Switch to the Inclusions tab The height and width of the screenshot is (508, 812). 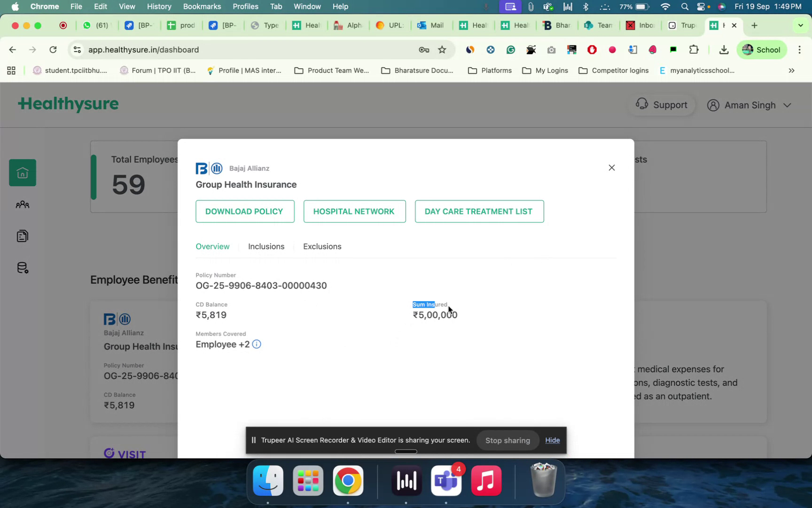(x=266, y=246)
